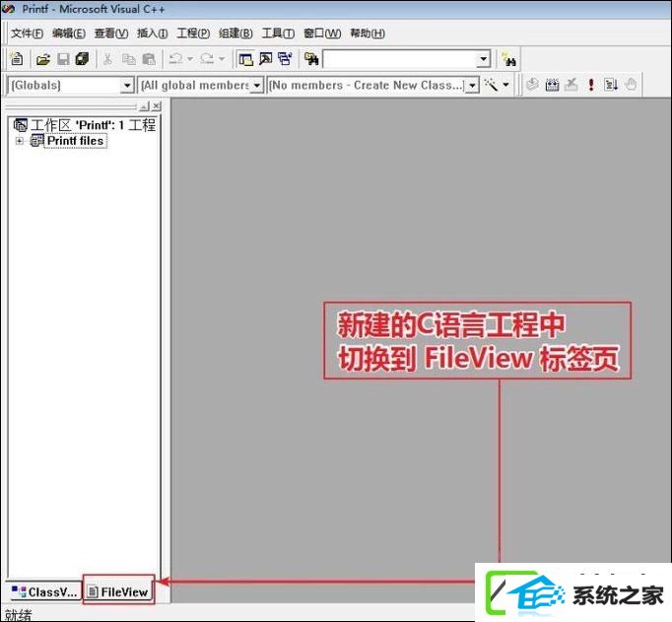Open the Find combo box dropdown arrow
The height and width of the screenshot is (622, 672).
484,59
